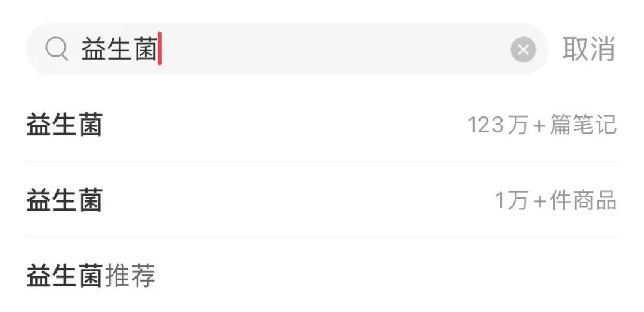Viewport: 644px width, 312px height.
Task: Click the gray 推荐 text in the third suggestion
Action: pos(130,276)
